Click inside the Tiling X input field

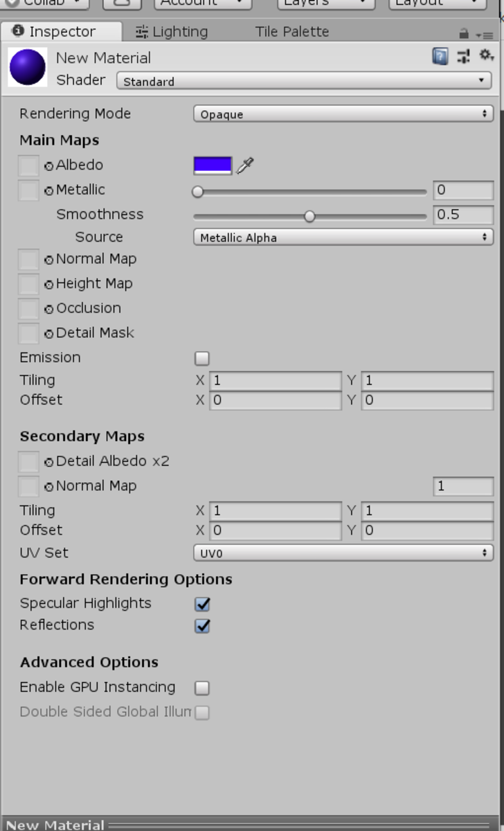[x=275, y=380]
